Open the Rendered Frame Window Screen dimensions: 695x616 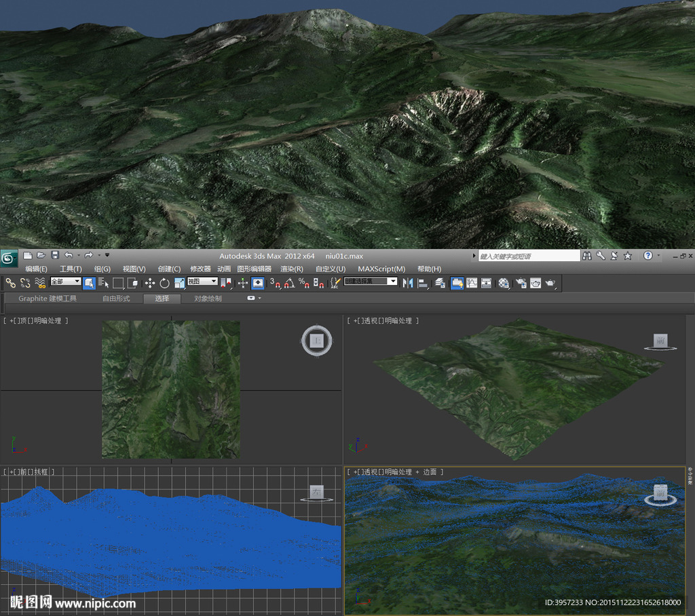[536, 283]
